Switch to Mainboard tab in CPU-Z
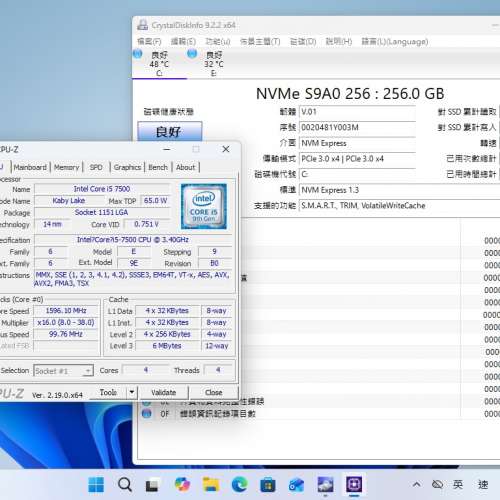500x500 pixels. click(30, 167)
